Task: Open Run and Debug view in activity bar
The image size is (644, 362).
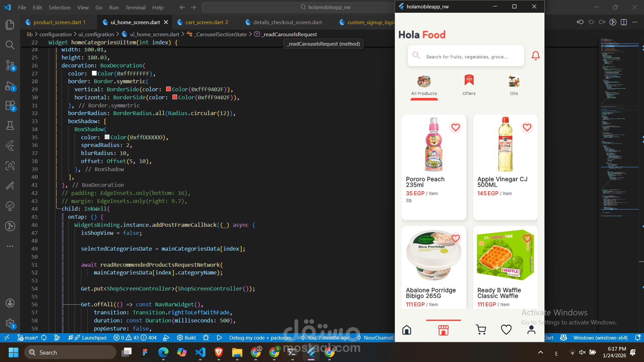Action: tap(10, 86)
